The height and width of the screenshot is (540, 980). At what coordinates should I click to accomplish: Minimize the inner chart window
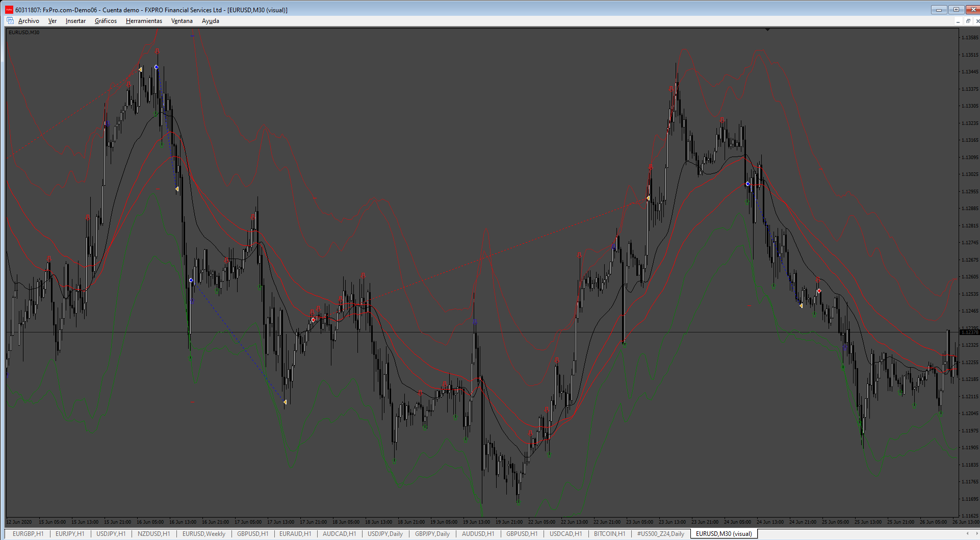[x=958, y=21]
